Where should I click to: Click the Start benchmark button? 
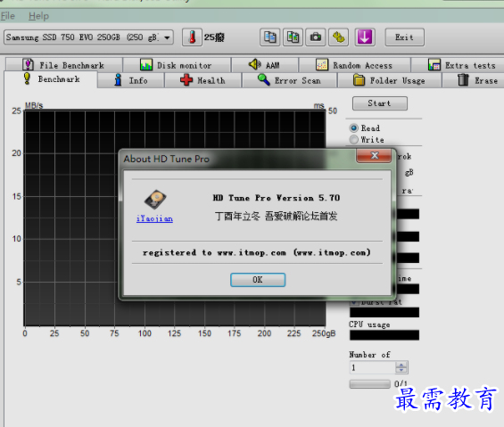(380, 103)
